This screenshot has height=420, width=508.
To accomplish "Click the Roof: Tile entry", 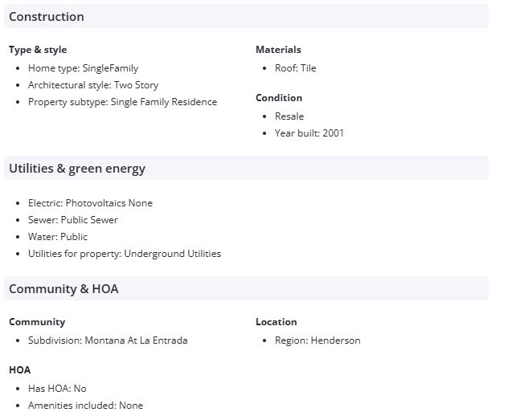I will 295,68.
